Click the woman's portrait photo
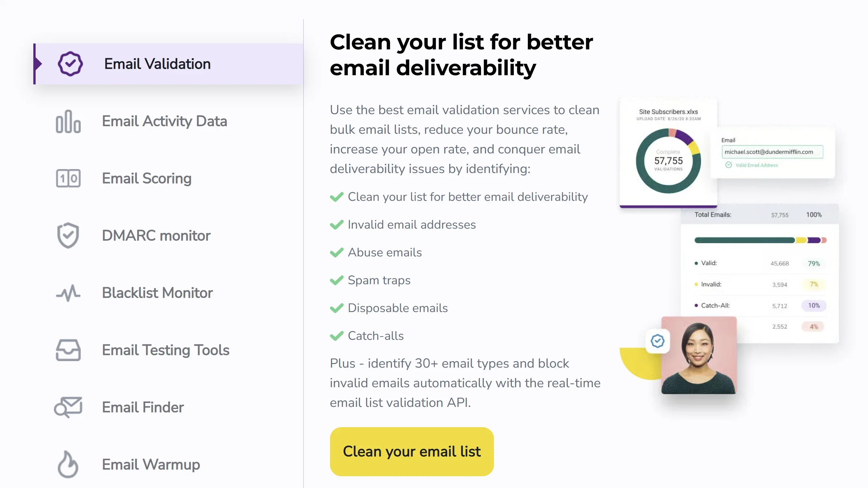This screenshot has width=868, height=488. 699,355
